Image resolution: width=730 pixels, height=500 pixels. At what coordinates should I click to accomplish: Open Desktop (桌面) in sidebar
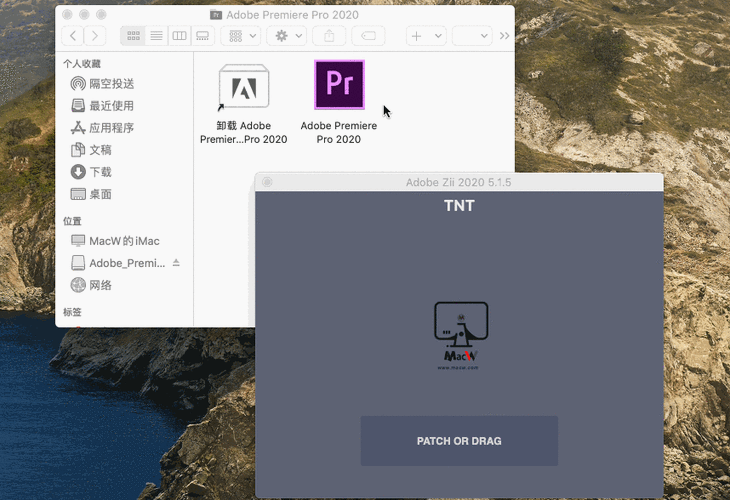91,194
